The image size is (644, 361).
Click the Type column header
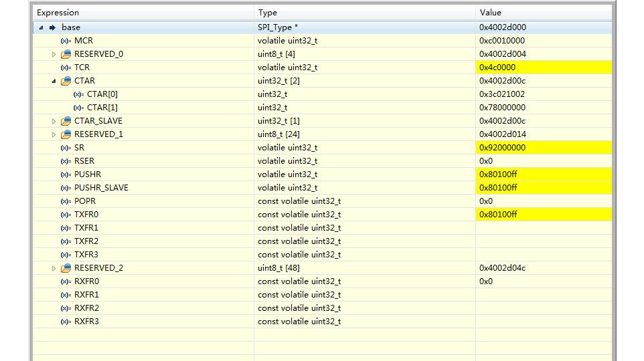(267, 13)
